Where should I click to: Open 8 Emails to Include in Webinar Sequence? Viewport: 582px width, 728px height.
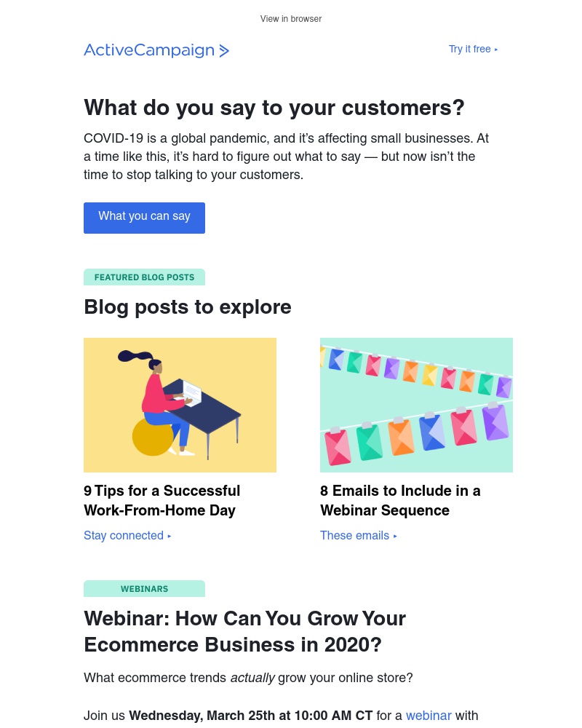point(400,501)
